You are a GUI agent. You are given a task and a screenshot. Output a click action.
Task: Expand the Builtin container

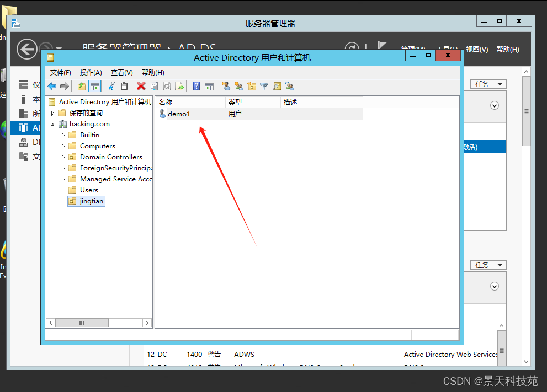pos(63,135)
